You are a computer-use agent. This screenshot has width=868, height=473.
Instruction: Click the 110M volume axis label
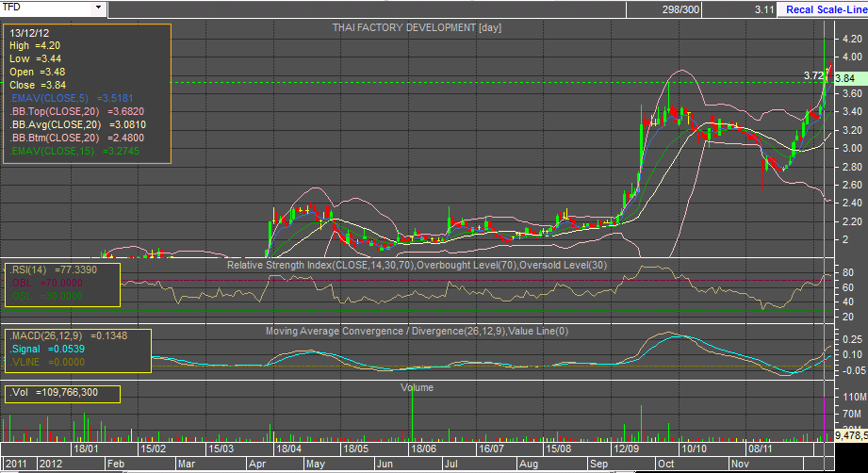854,398
